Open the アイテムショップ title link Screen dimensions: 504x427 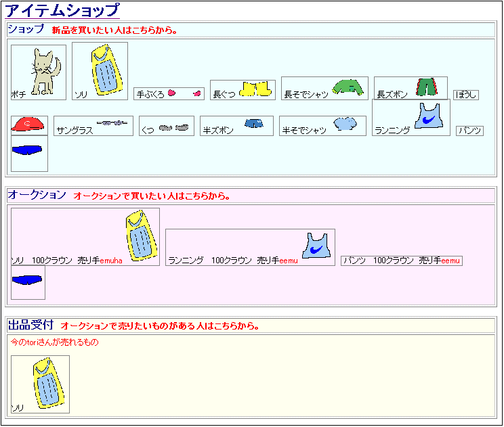[x=62, y=10]
